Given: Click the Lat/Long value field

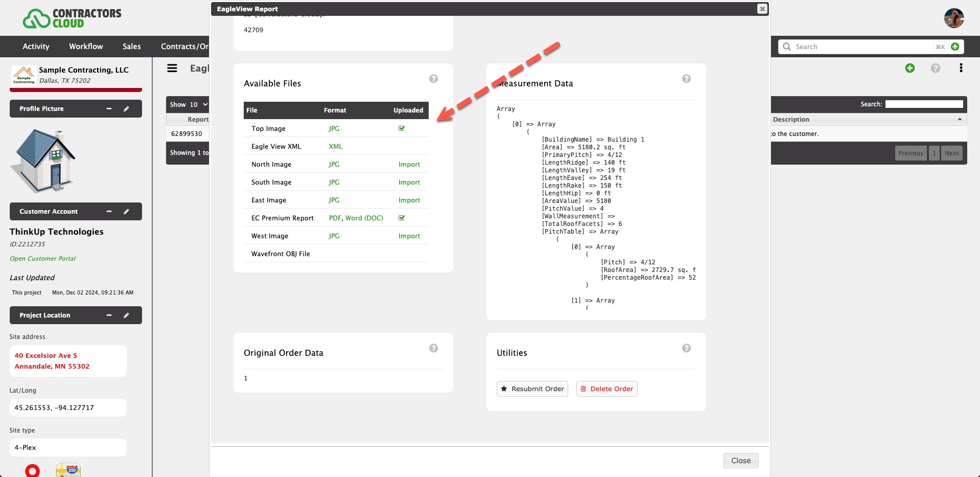Looking at the screenshot, I should [x=68, y=408].
